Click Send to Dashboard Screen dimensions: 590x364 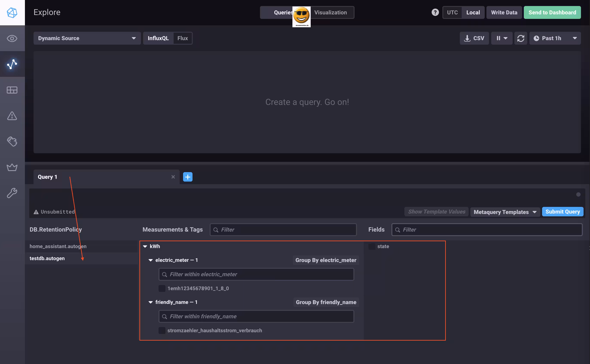552,12
